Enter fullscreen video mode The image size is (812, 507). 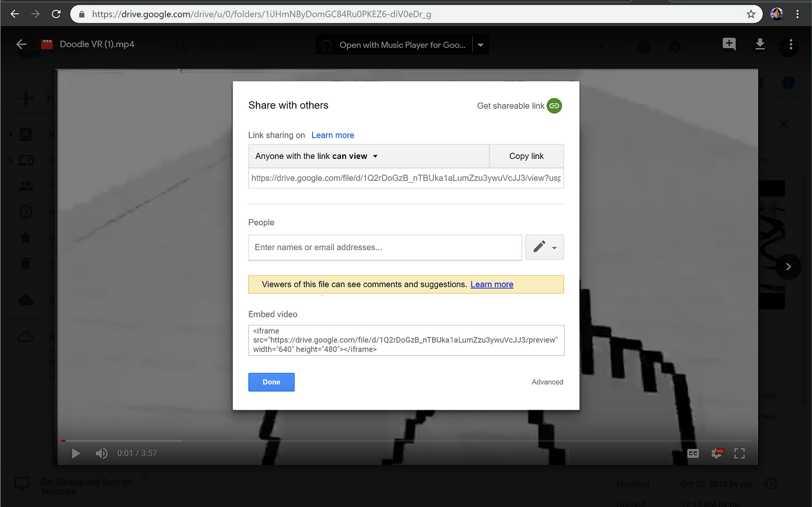(739, 454)
